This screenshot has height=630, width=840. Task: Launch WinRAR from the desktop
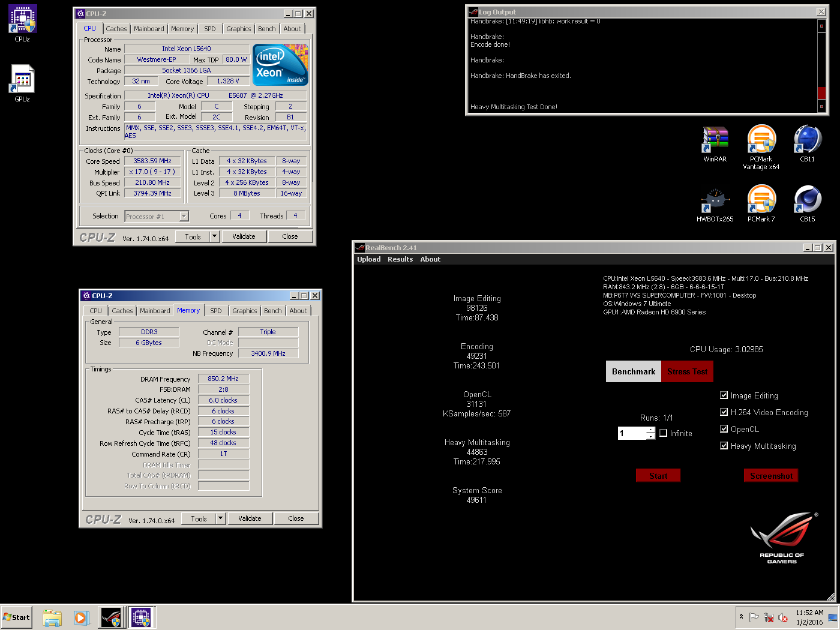(715, 143)
